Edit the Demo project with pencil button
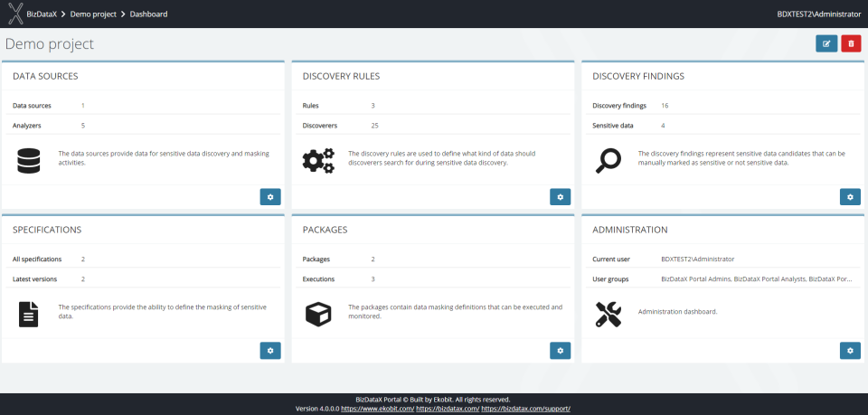The width and height of the screenshot is (868, 415). (x=826, y=43)
